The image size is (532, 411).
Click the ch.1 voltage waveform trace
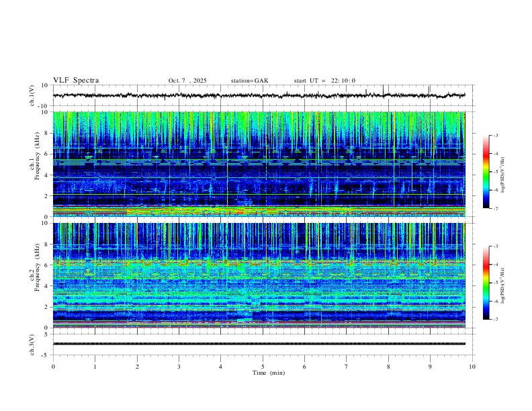[259, 95]
